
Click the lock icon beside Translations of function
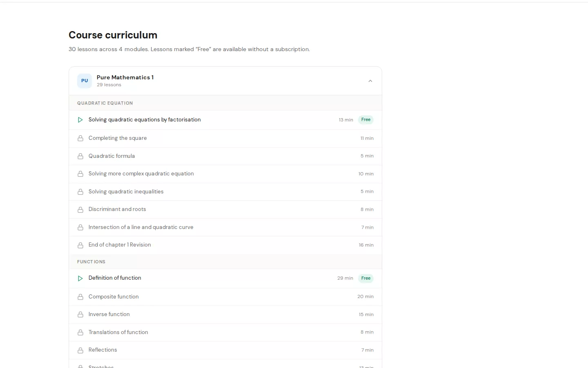pos(80,332)
